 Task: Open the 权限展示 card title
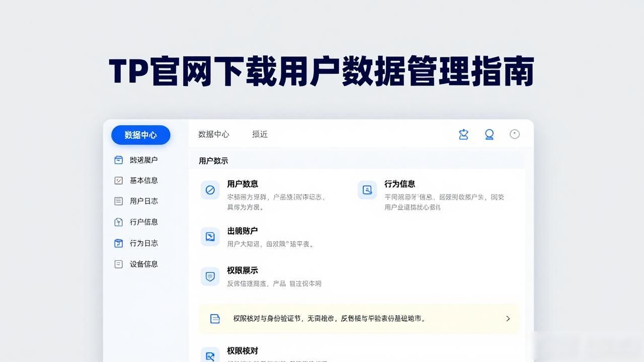point(243,270)
